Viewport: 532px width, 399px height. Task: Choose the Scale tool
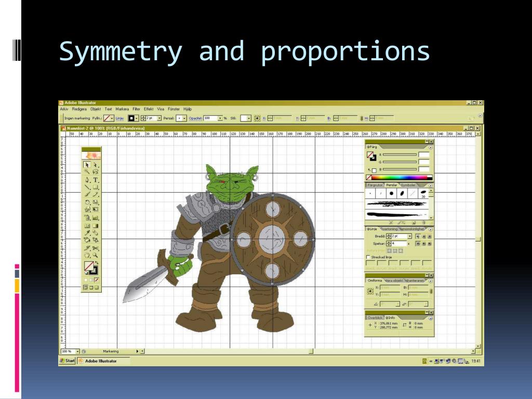96,202
